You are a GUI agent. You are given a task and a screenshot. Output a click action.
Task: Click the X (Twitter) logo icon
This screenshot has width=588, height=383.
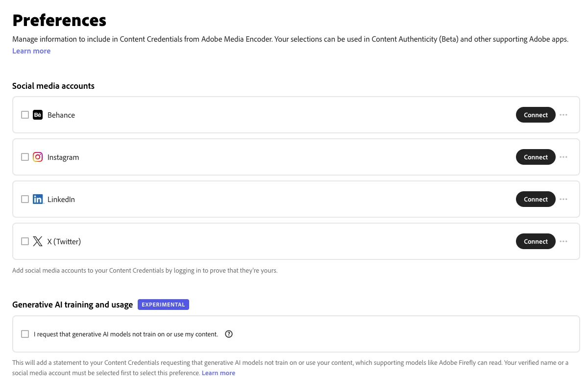tap(38, 241)
